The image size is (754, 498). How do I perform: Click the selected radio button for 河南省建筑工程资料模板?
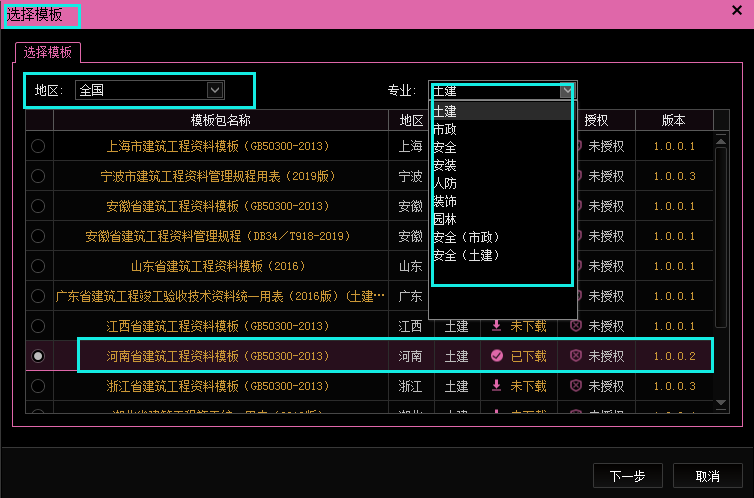click(38, 356)
